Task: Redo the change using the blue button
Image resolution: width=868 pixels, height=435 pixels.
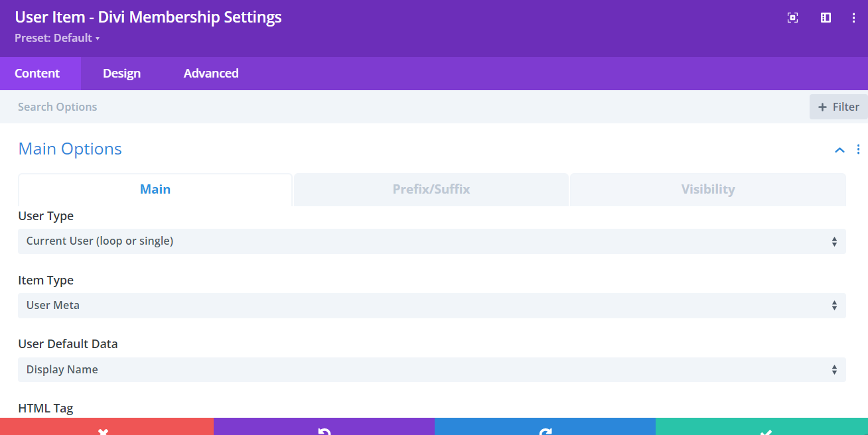Action: tap(545, 427)
